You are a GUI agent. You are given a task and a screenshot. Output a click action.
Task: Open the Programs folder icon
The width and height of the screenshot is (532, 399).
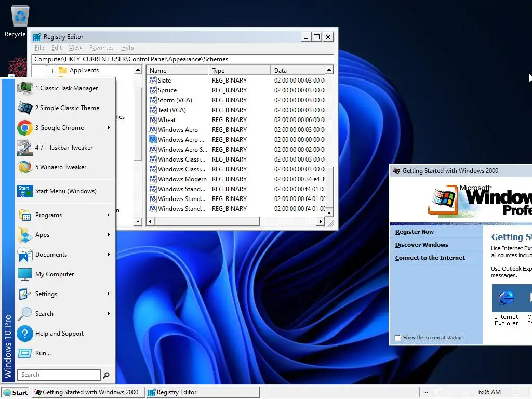pos(25,215)
